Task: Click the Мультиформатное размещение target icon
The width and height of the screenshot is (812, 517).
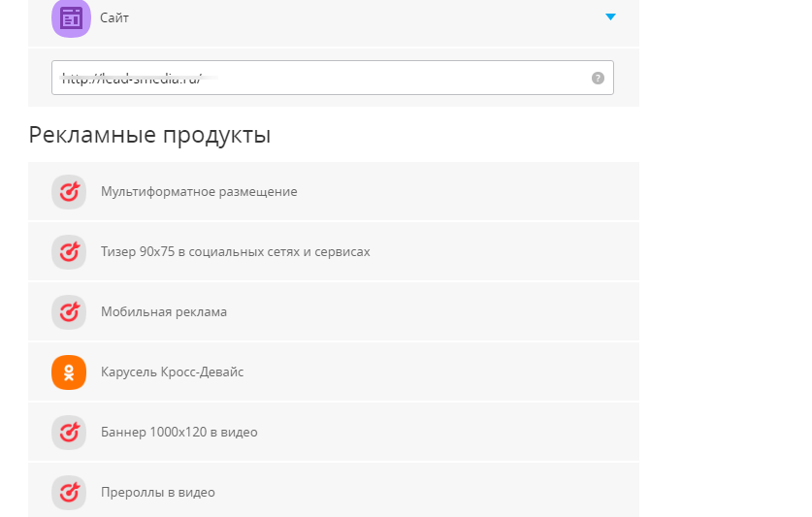Action: [x=69, y=192]
